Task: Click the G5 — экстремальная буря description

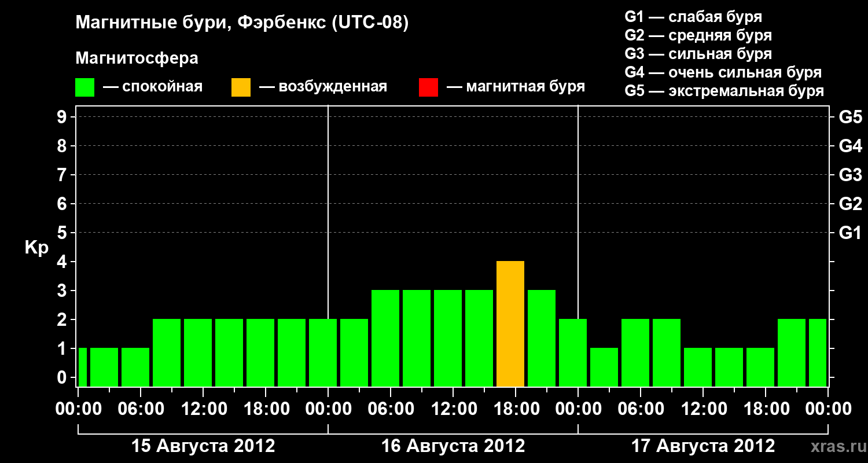Action: tap(724, 91)
